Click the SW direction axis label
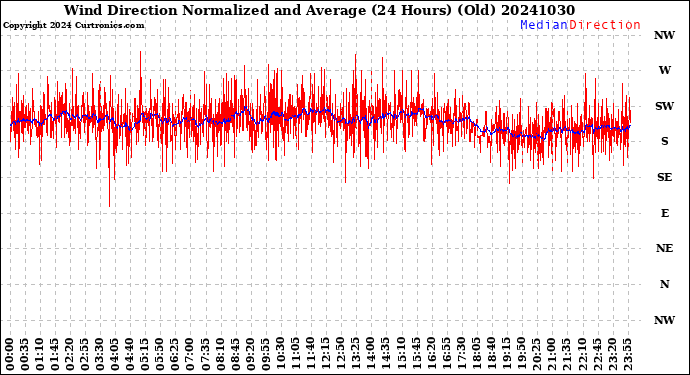 click(664, 106)
